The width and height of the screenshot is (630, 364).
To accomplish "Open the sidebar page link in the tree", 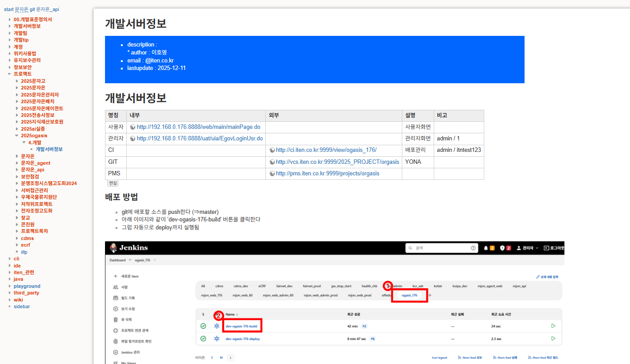I will pyautogui.click(x=22, y=306).
